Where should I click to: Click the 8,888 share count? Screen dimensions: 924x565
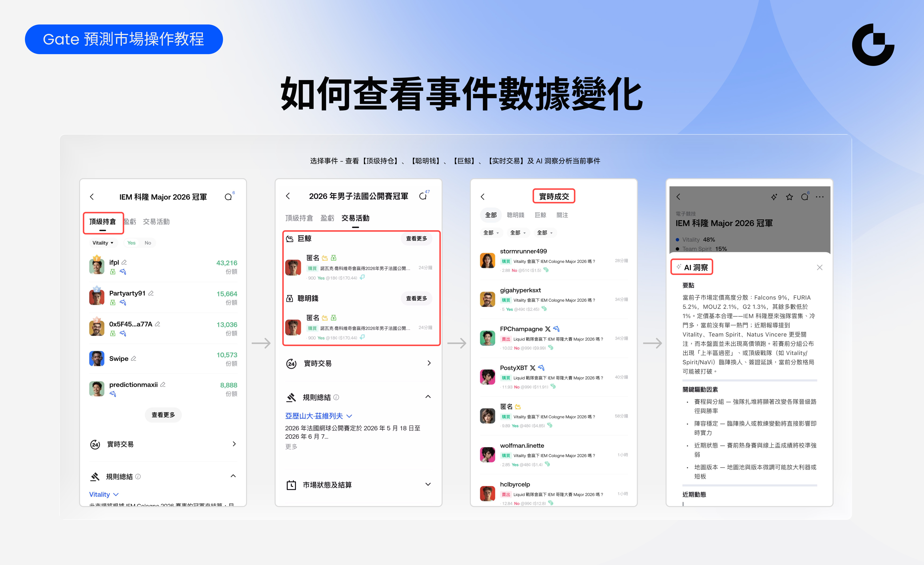point(229,385)
